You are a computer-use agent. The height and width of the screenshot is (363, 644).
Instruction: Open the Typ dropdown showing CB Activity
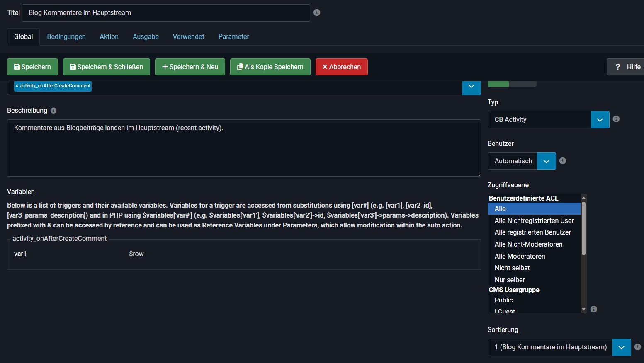[x=600, y=120]
